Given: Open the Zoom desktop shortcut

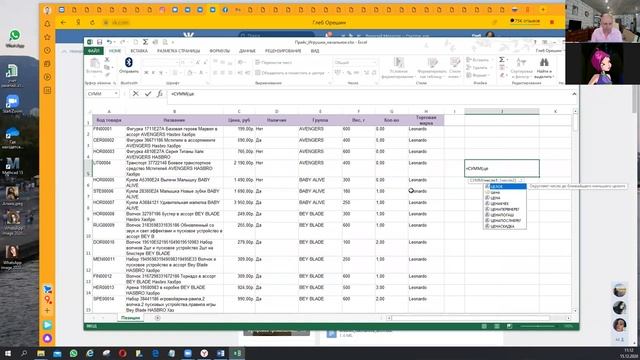Looking at the screenshot, I should (12, 104).
